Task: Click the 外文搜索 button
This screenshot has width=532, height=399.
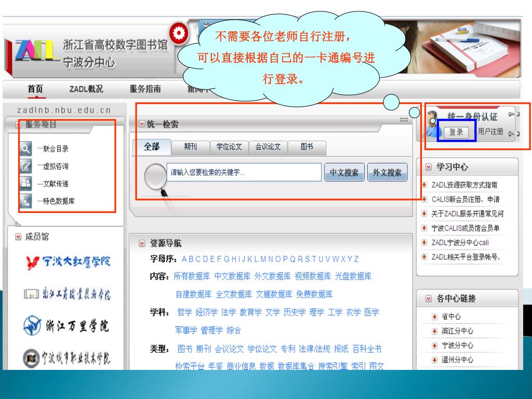Action: [x=387, y=172]
